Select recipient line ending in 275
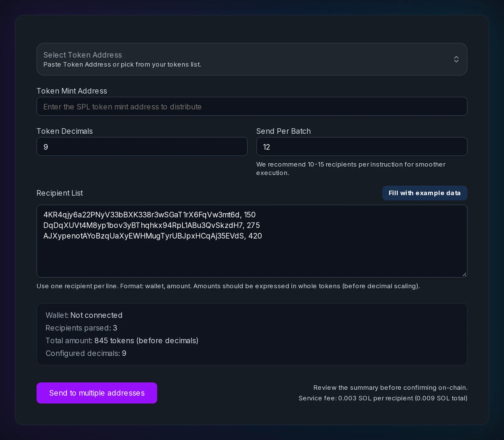This screenshot has height=440, width=504. pyautogui.click(x=152, y=225)
